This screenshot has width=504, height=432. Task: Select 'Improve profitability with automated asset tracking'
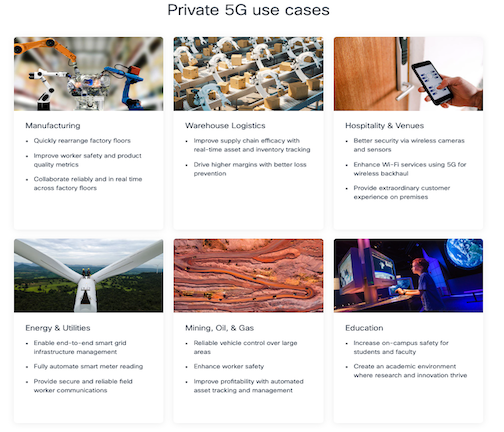pos(249,386)
